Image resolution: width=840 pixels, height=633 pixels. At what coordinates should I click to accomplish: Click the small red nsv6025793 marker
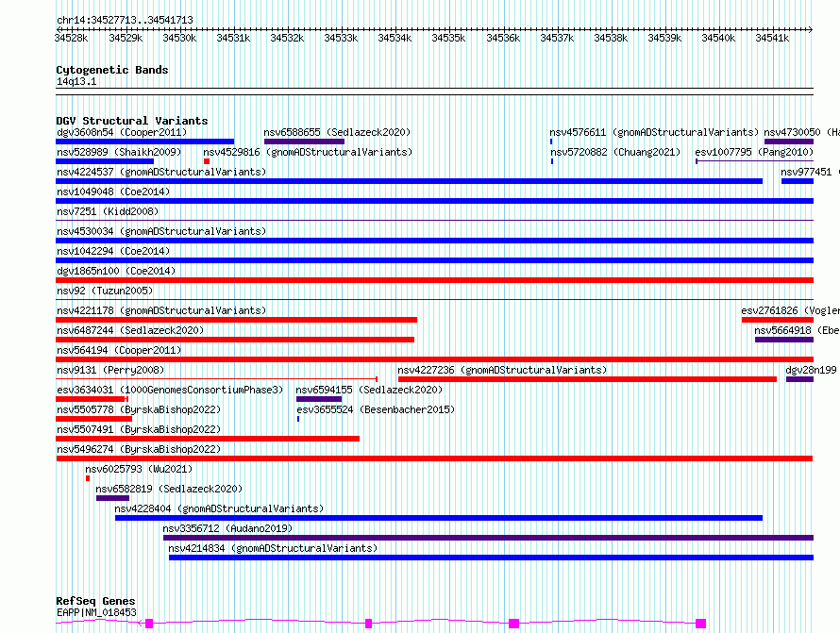pos(88,478)
